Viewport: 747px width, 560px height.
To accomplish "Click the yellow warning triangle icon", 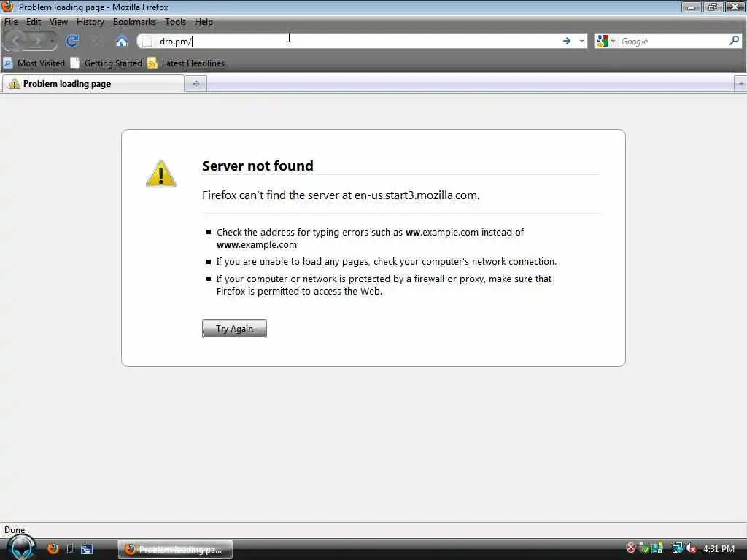I will [161, 174].
